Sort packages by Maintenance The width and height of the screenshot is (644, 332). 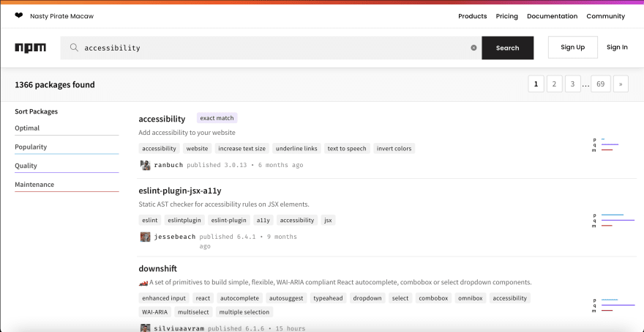tap(67, 185)
